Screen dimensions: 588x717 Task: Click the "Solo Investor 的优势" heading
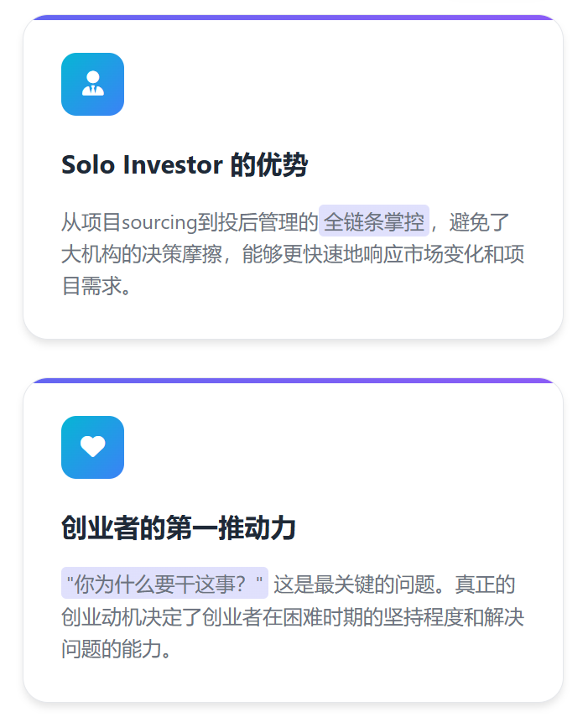(184, 165)
